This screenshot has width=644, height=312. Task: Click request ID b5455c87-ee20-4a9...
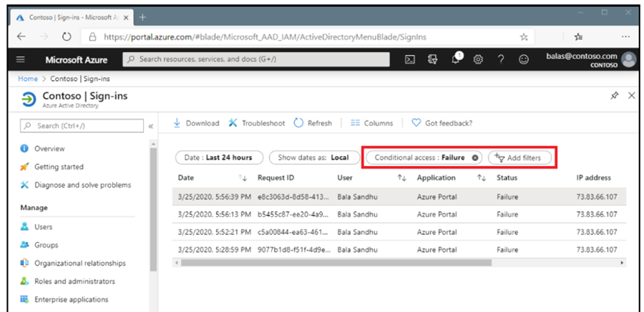(293, 215)
